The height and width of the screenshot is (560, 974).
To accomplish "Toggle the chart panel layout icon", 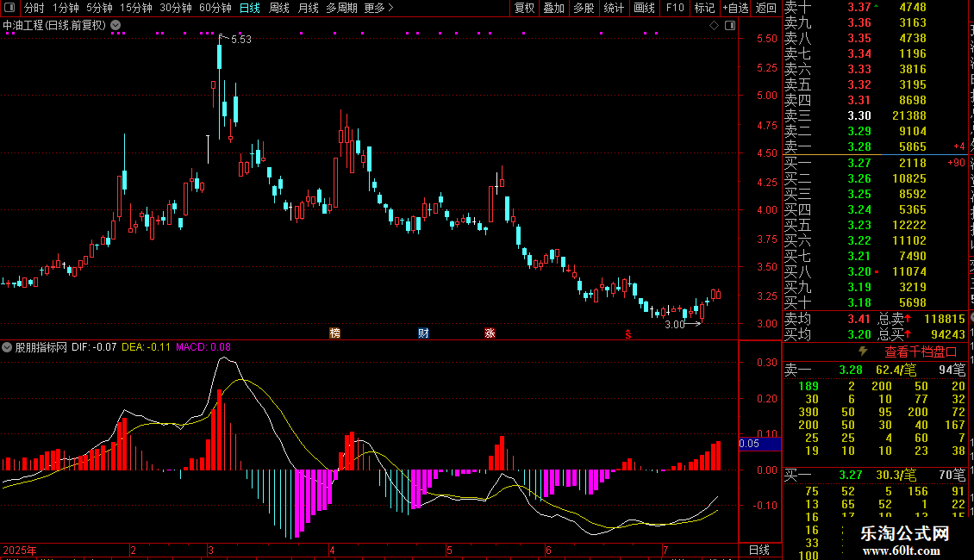I will point(730,25).
